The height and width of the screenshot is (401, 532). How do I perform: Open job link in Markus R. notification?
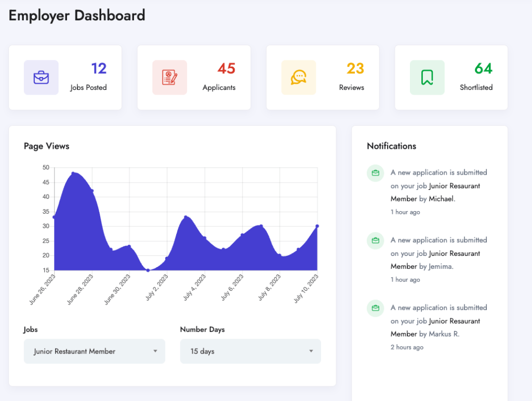pos(454,321)
